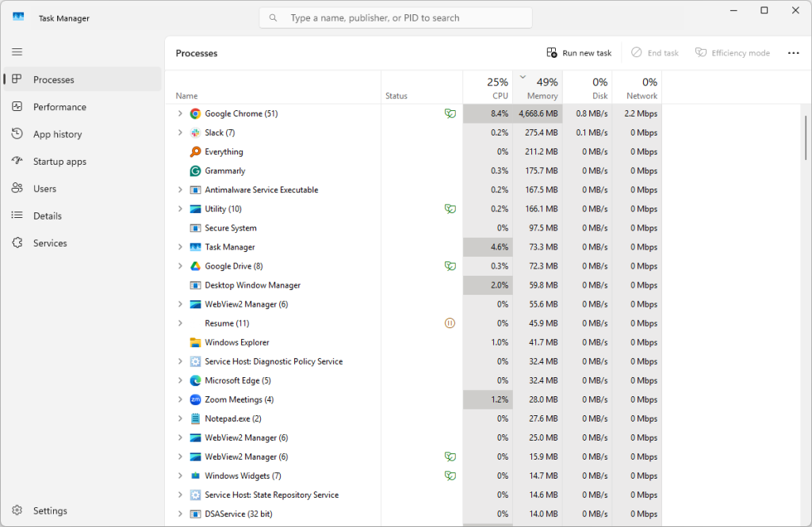Open Task Manager Settings
The image size is (812, 527).
click(x=50, y=511)
